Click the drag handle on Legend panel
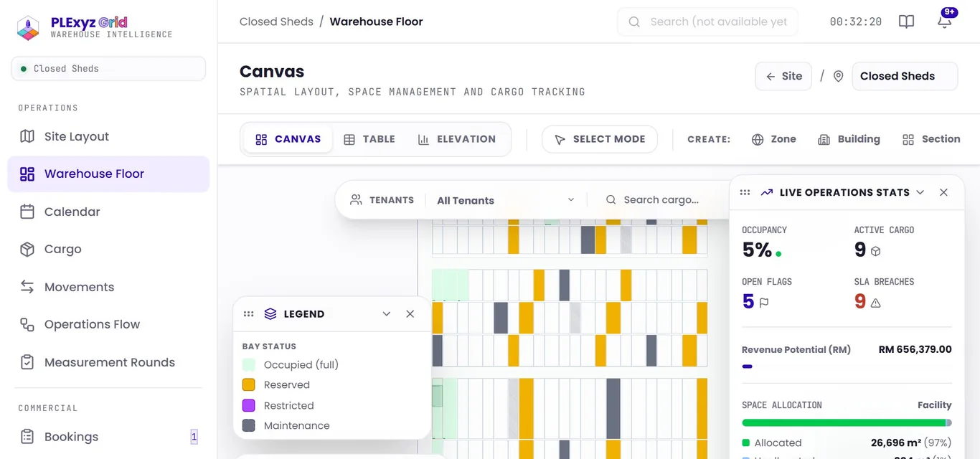The height and width of the screenshot is (459, 980). [x=249, y=314]
